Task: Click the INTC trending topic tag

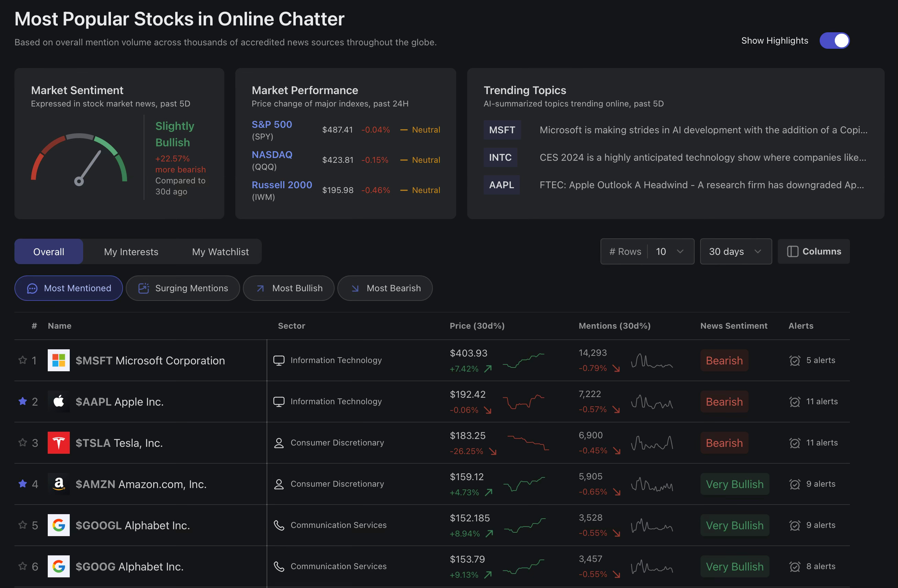Action: [500, 158]
